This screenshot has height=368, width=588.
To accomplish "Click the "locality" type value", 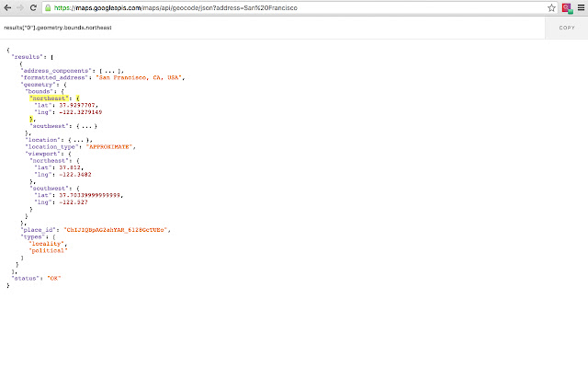I will pyautogui.click(x=46, y=244).
